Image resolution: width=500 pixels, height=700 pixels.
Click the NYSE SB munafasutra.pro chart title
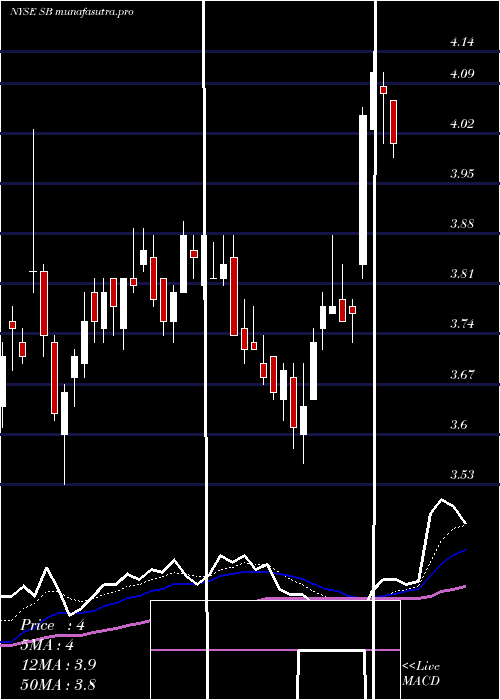(x=72, y=12)
